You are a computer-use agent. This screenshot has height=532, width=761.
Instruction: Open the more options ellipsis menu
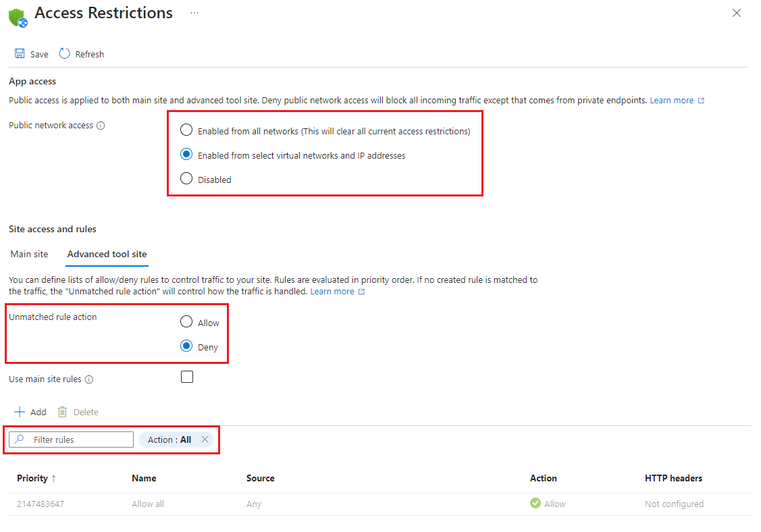(x=194, y=12)
